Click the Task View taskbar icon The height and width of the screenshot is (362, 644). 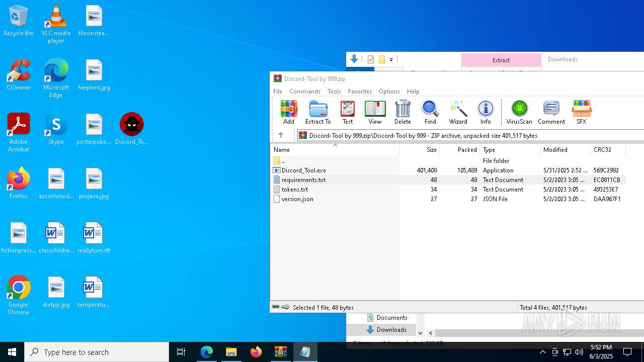pyautogui.click(x=181, y=352)
